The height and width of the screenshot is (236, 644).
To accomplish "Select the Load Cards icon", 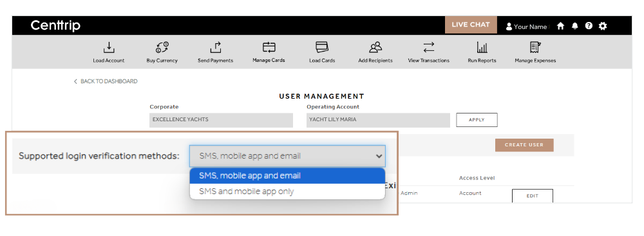I will 322,47.
